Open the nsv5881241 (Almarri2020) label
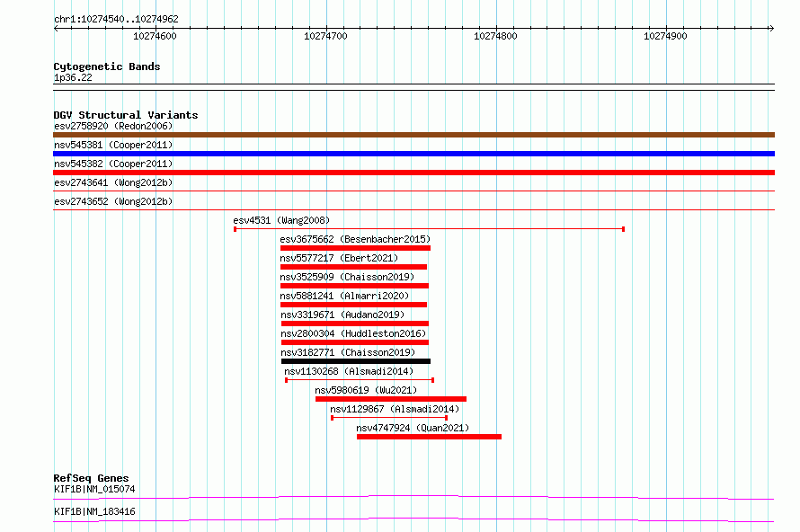800x532 pixels. (344, 296)
